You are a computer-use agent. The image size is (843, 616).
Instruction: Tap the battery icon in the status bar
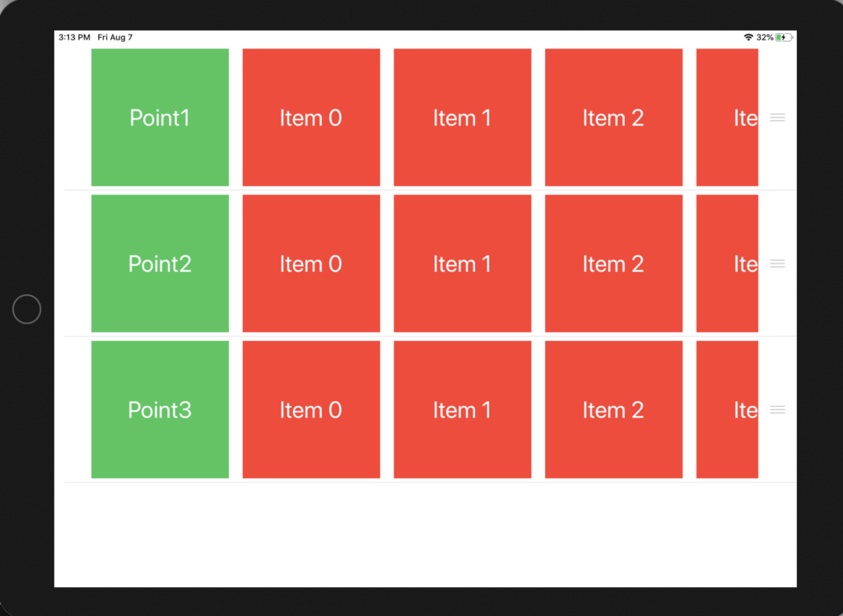point(784,37)
